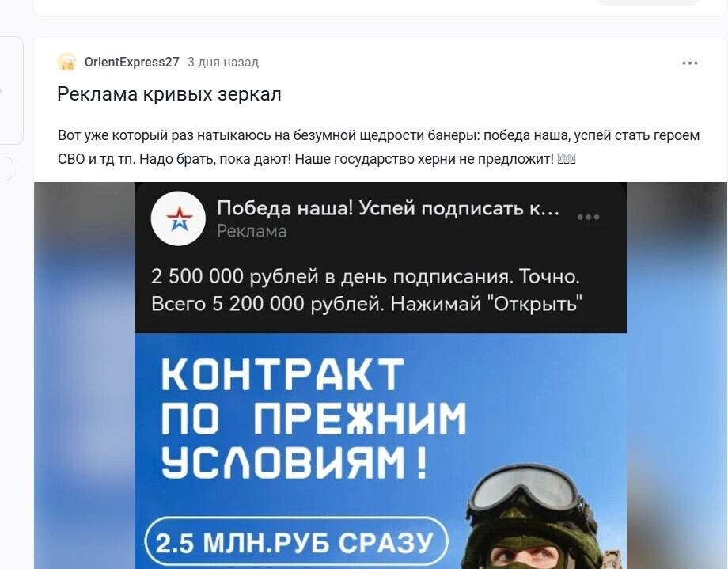Image resolution: width=728 pixels, height=569 pixels.
Task: Click the "2.5 МЛН.РУБ СРАЗУ" pill button
Action: point(296,542)
